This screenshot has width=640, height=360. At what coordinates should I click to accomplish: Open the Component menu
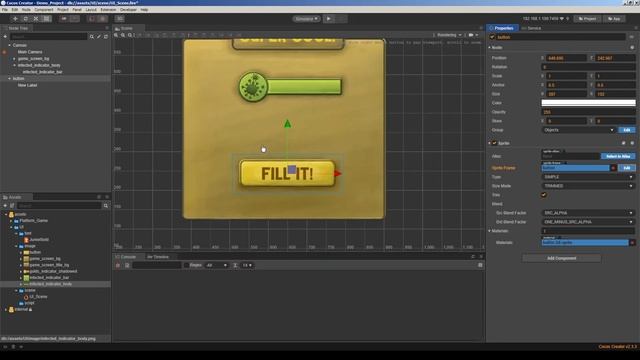[x=44, y=9]
